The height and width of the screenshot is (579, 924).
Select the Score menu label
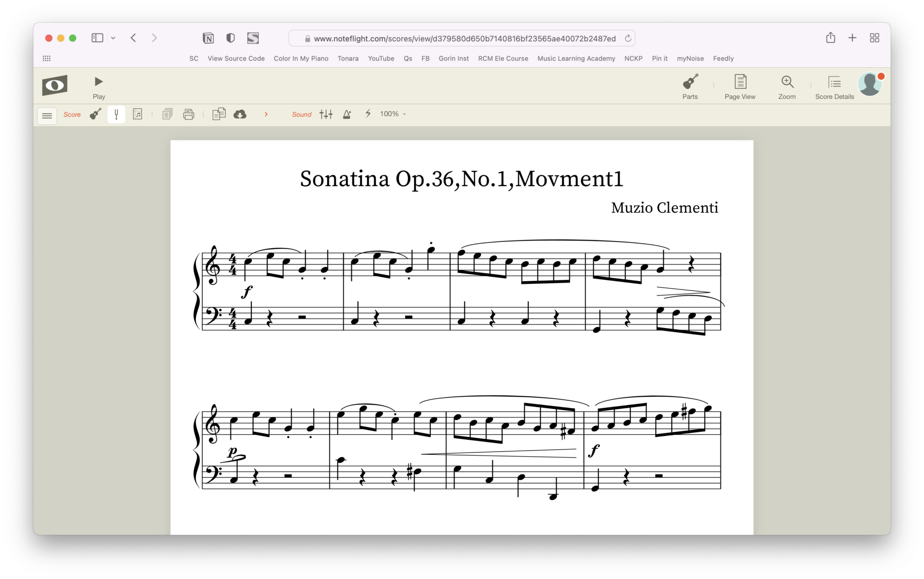pos(72,115)
